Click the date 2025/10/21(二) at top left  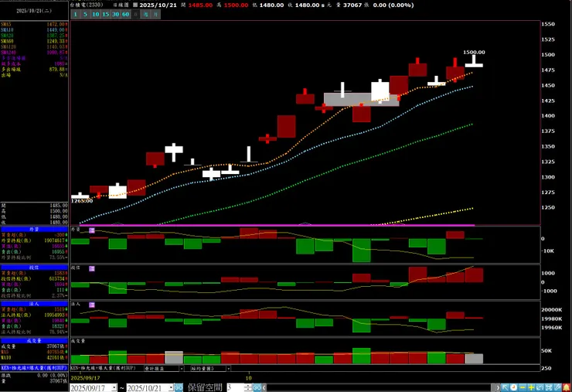[x=34, y=11]
